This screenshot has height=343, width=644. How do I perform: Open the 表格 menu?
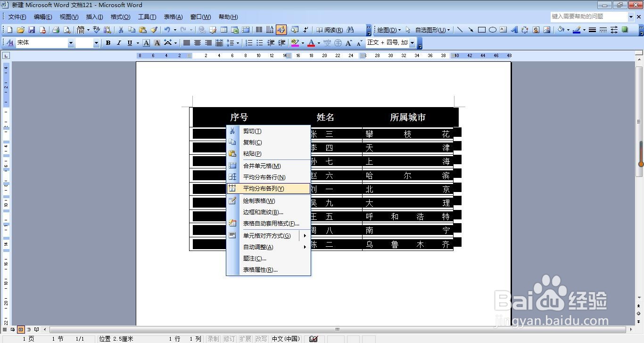(x=173, y=17)
